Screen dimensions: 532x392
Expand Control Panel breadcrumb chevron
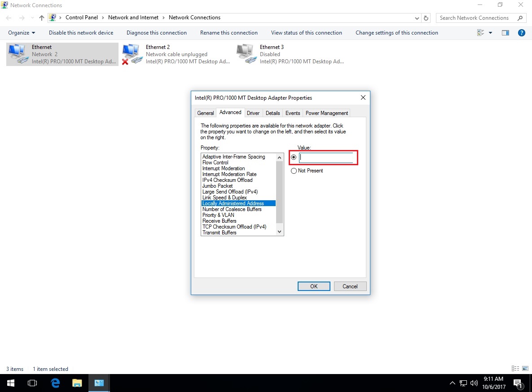click(x=103, y=18)
